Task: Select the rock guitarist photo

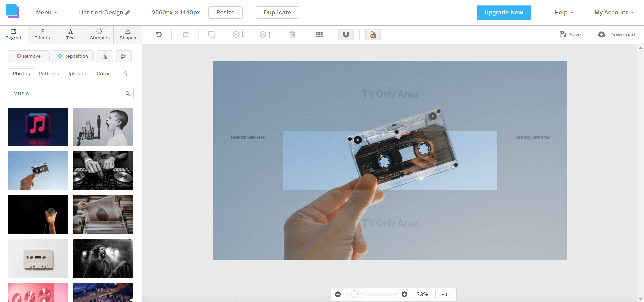Action: click(x=103, y=259)
